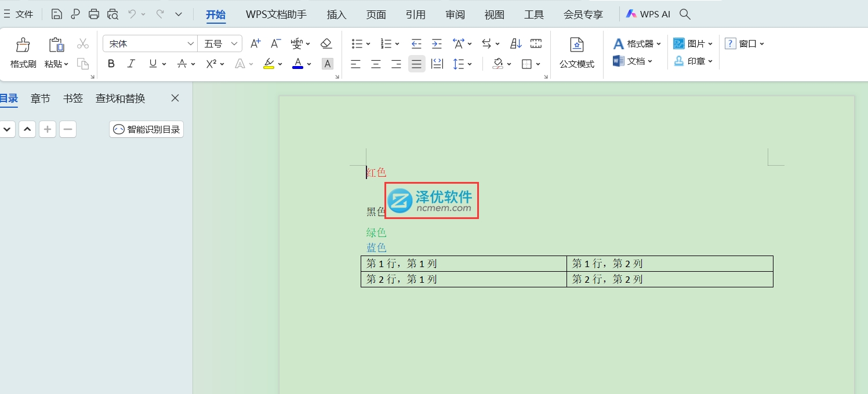Screen dimensions: 868x394
Task: Click the search magnifier icon beside WPS AI
Action: [x=685, y=14]
